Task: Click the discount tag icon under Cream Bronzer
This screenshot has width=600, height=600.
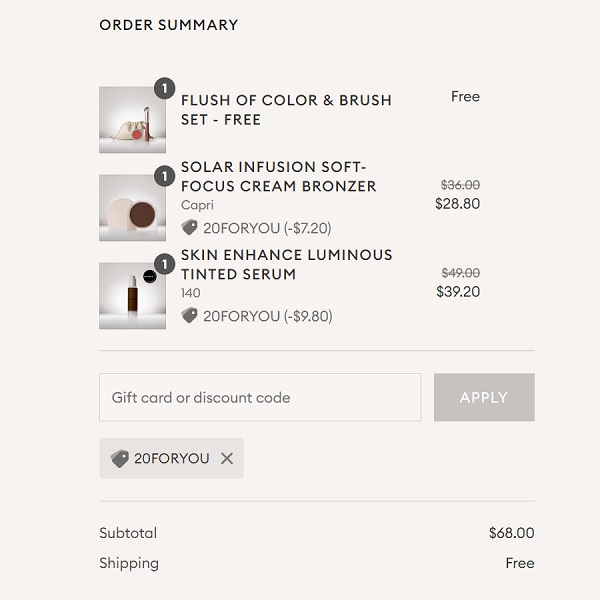Action: tap(190, 227)
